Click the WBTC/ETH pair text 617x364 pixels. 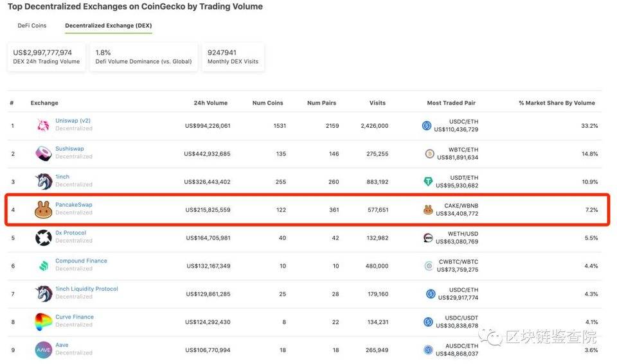(463, 150)
